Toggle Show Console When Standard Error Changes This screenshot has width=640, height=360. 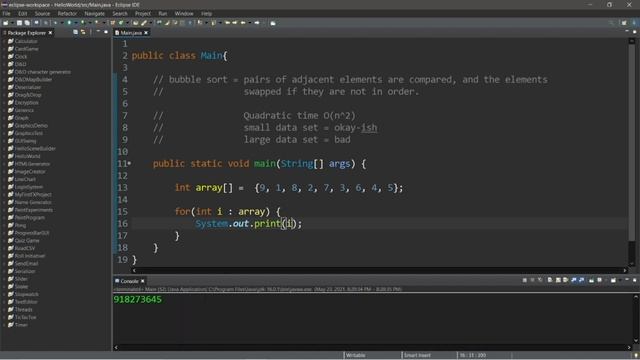pos(582,280)
